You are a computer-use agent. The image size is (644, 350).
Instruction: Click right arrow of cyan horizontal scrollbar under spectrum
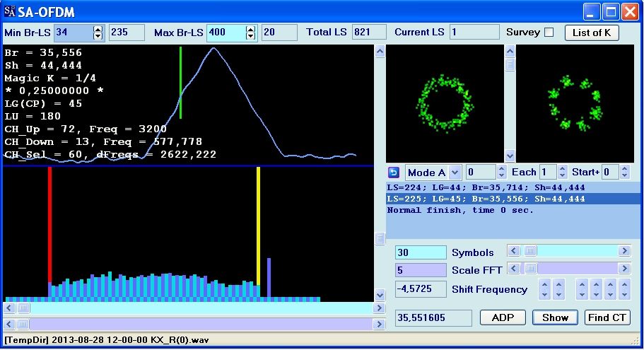[x=379, y=308]
